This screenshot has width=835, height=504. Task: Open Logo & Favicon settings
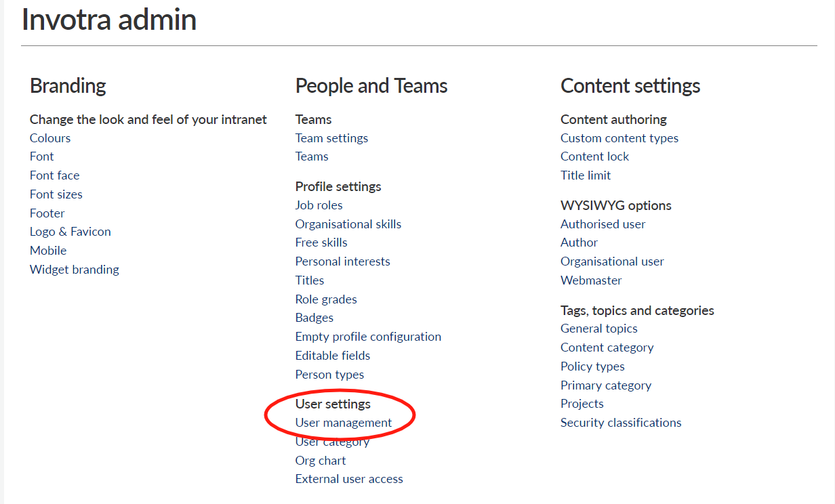[x=70, y=231]
